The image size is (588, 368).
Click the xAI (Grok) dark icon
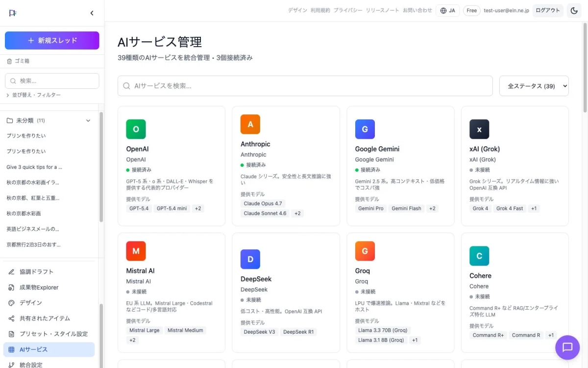click(479, 130)
